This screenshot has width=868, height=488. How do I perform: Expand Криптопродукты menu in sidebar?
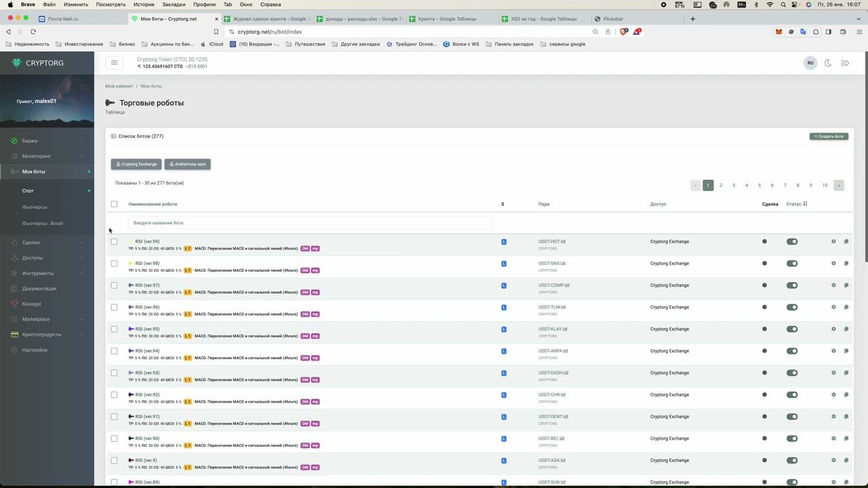[47, 334]
